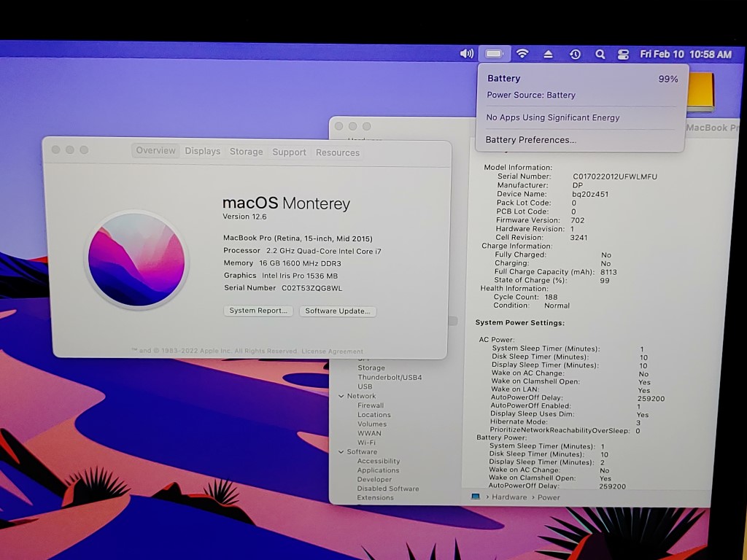Image resolution: width=747 pixels, height=560 pixels.
Task: Select the yellow drive icon on desktop
Action: tap(700, 92)
